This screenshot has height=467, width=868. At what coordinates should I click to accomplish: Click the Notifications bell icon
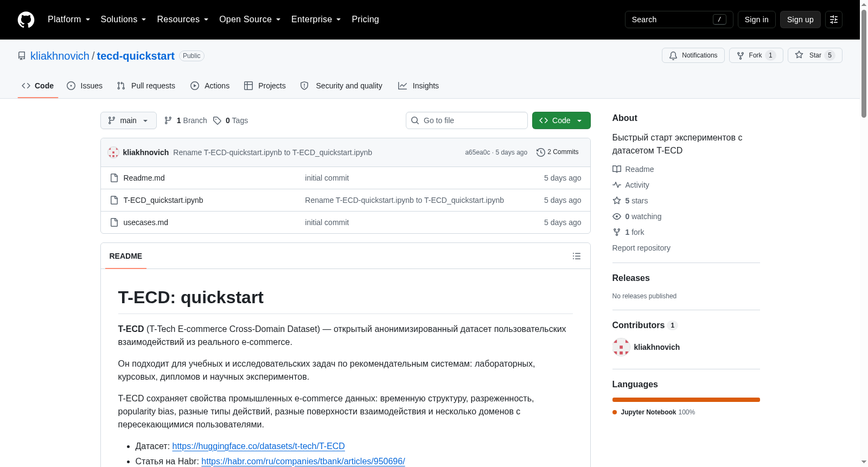[x=673, y=55]
